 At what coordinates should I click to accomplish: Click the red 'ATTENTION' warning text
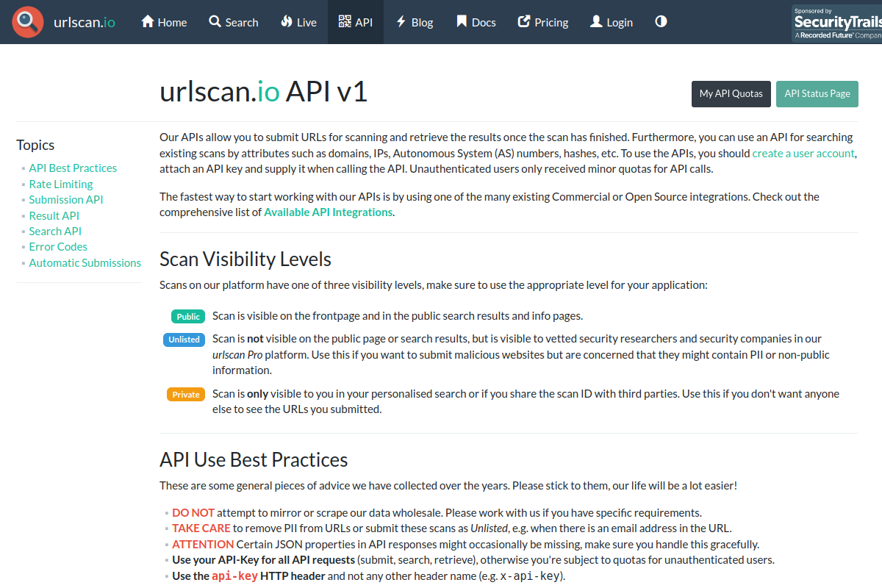pos(203,545)
